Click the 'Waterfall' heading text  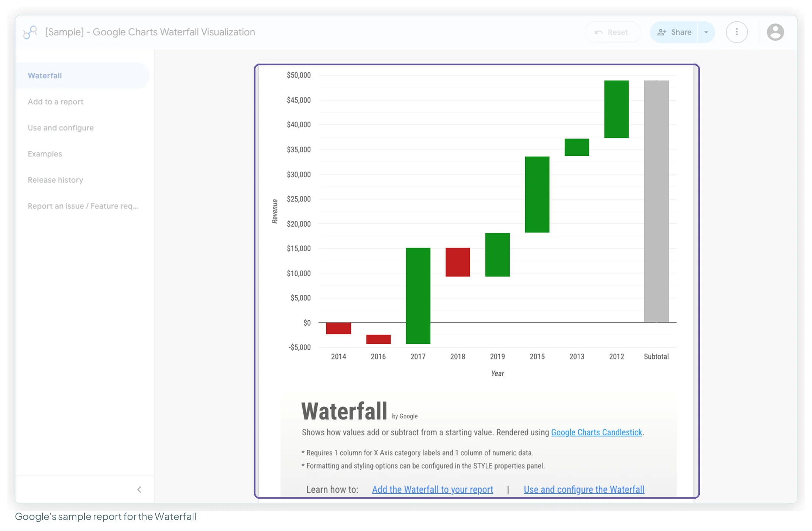tap(344, 411)
